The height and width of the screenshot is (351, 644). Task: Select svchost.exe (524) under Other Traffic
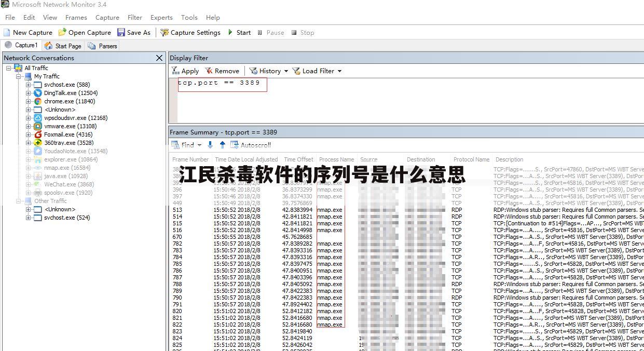[67, 218]
